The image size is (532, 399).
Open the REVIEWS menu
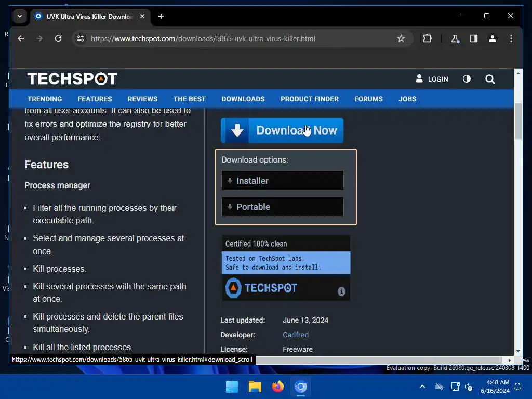[x=142, y=99]
